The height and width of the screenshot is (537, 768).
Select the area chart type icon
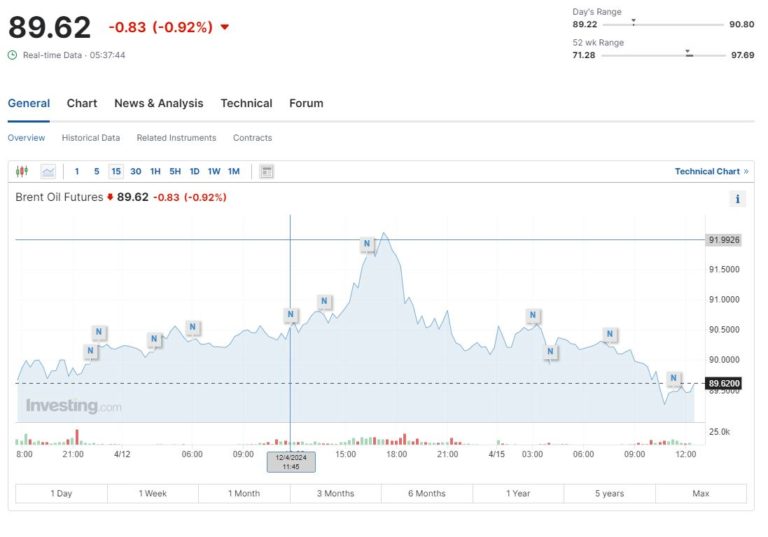[48, 172]
